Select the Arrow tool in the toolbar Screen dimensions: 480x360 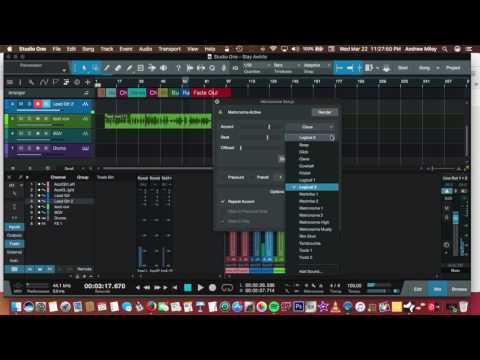pos(84,68)
